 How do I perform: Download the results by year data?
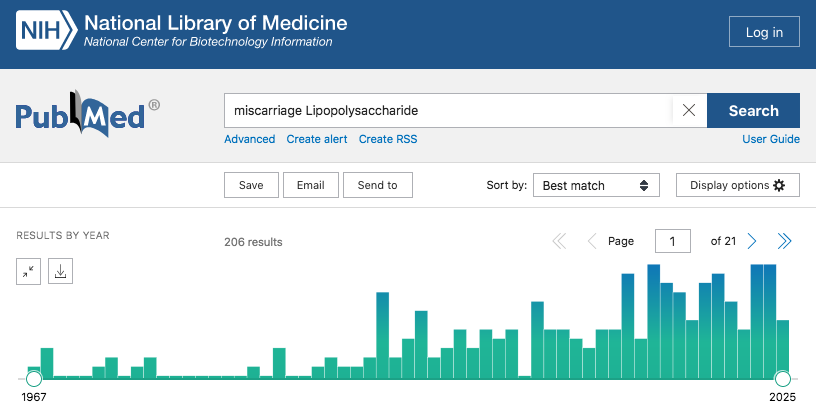point(60,271)
